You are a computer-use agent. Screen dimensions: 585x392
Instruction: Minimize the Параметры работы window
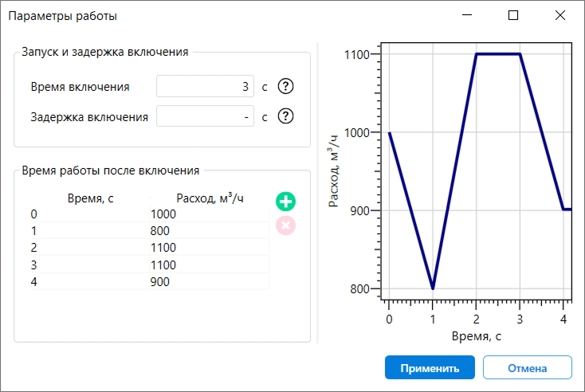(467, 15)
